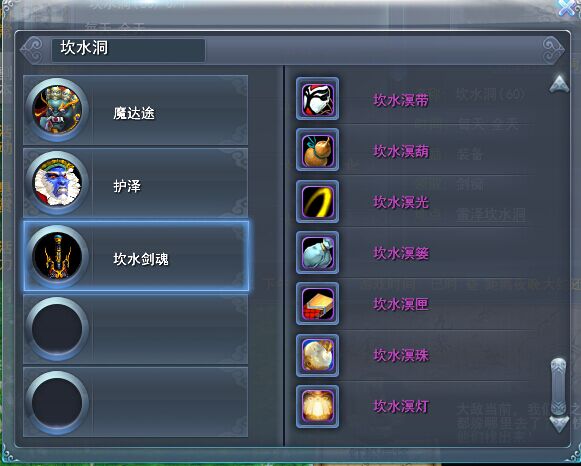Screen dimensions: 581x466
Task: Click the scroll down arrow of loot list
Action: [x=559, y=424]
